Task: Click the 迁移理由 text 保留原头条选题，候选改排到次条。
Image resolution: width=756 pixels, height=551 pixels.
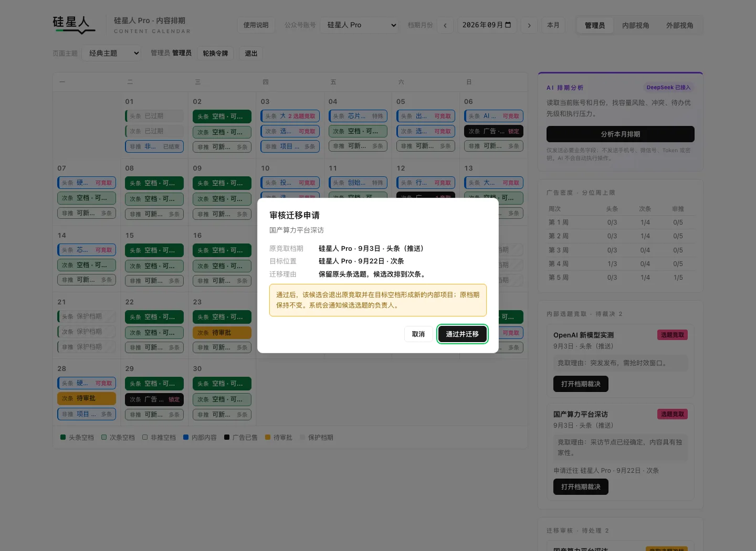Action: pos(373,274)
